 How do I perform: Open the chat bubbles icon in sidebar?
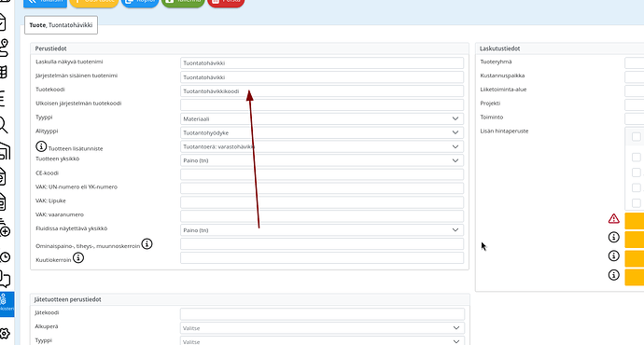5,279
